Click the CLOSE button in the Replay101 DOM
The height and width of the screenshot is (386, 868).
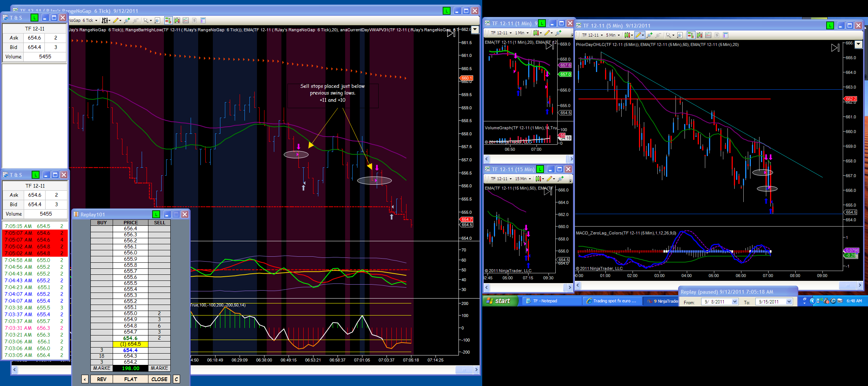pos(159,379)
